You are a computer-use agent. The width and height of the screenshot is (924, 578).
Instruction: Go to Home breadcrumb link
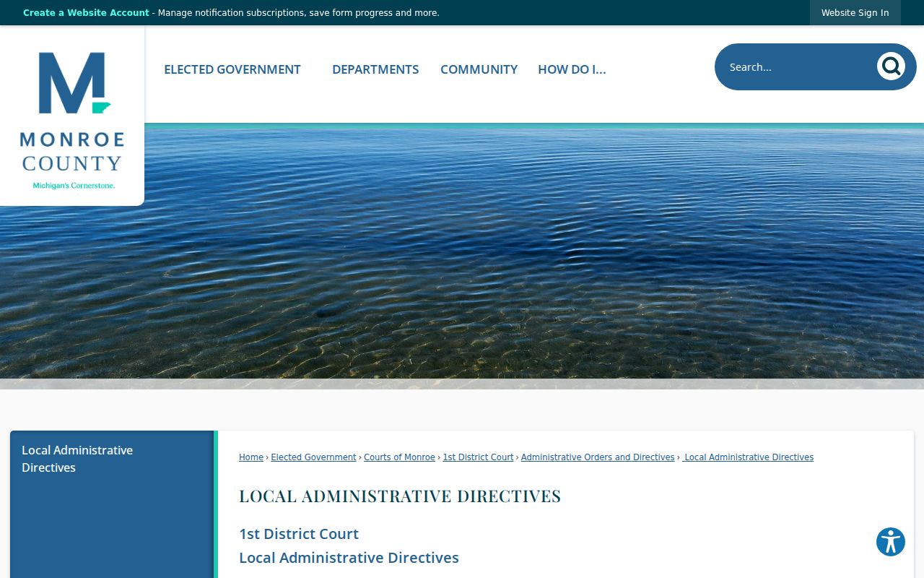pos(251,457)
